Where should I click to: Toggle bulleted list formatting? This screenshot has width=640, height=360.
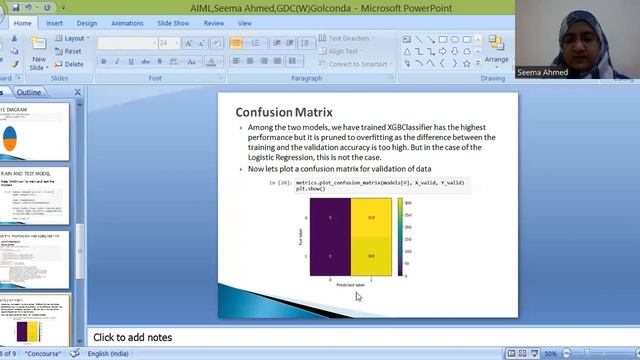236,43
